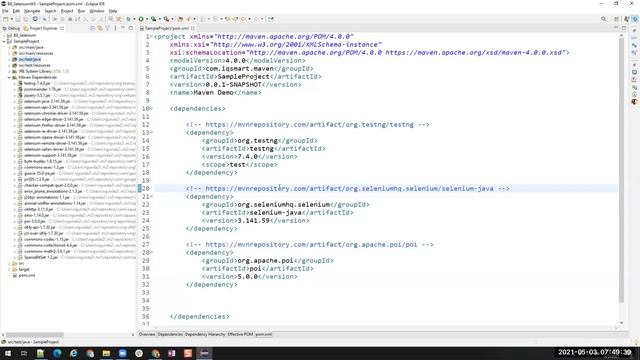Open the Help menu

113,11
